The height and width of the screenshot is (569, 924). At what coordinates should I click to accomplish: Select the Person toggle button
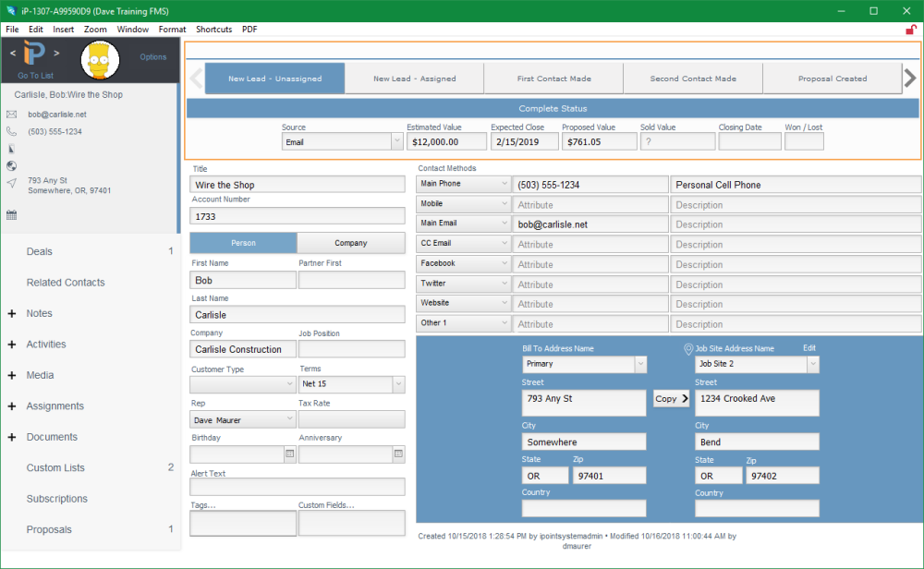[243, 243]
